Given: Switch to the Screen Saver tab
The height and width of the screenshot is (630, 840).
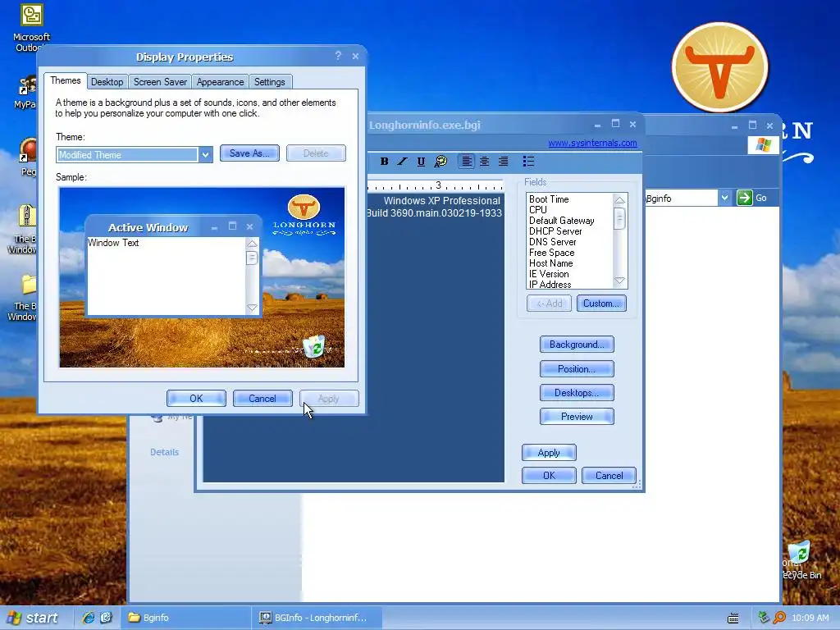Looking at the screenshot, I should click(x=160, y=82).
